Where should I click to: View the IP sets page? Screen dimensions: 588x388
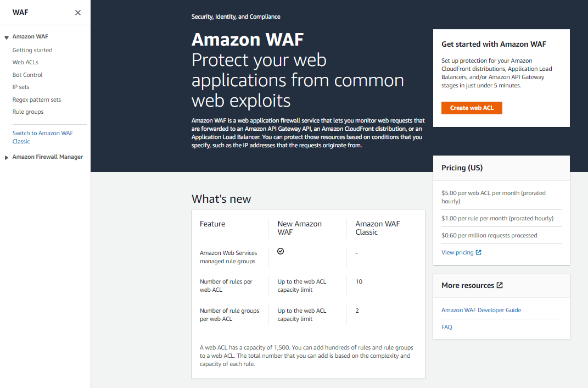[x=20, y=87]
